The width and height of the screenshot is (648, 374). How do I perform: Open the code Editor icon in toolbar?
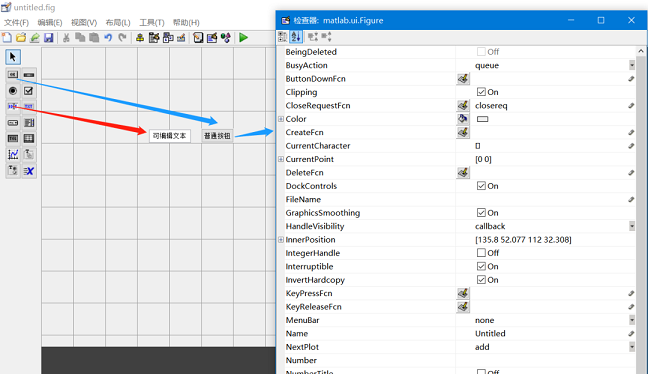pyautogui.click(x=198, y=38)
